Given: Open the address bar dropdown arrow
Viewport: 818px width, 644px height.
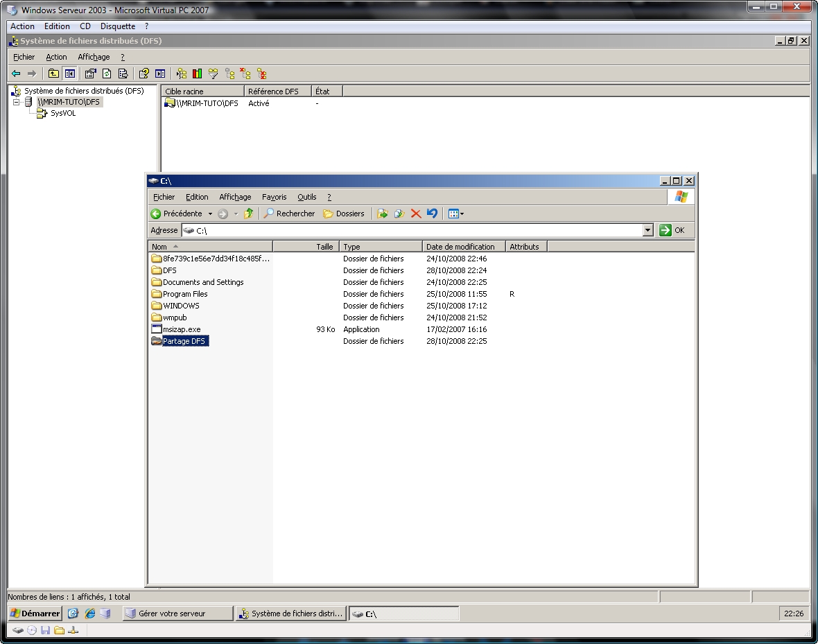Looking at the screenshot, I should point(648,230).
